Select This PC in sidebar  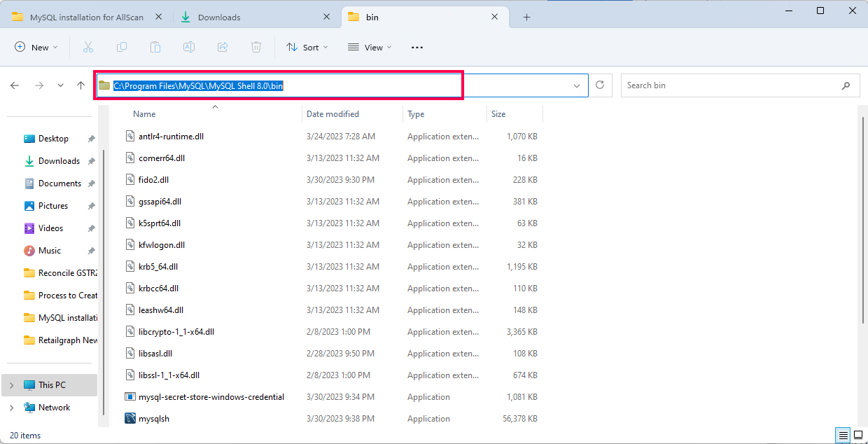52,385
